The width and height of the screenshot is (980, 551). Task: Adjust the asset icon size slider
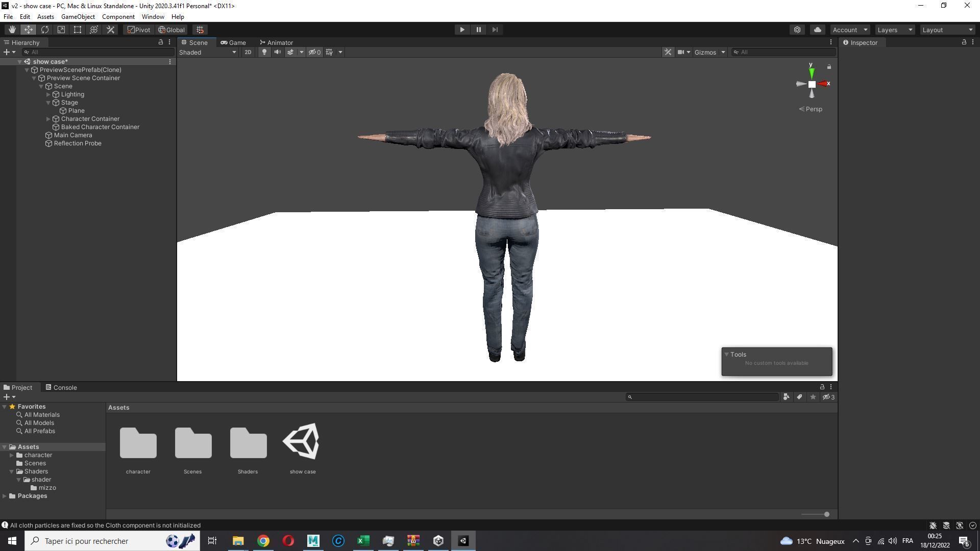[826, 514]
